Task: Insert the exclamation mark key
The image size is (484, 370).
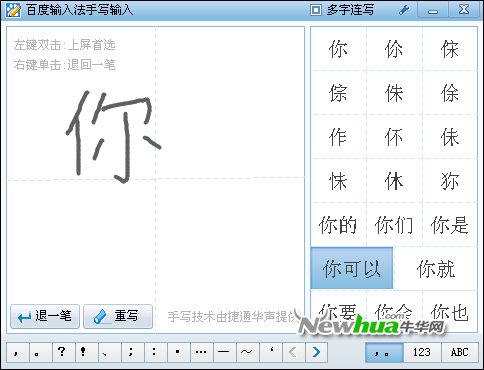Action: (x=87, y=352)
